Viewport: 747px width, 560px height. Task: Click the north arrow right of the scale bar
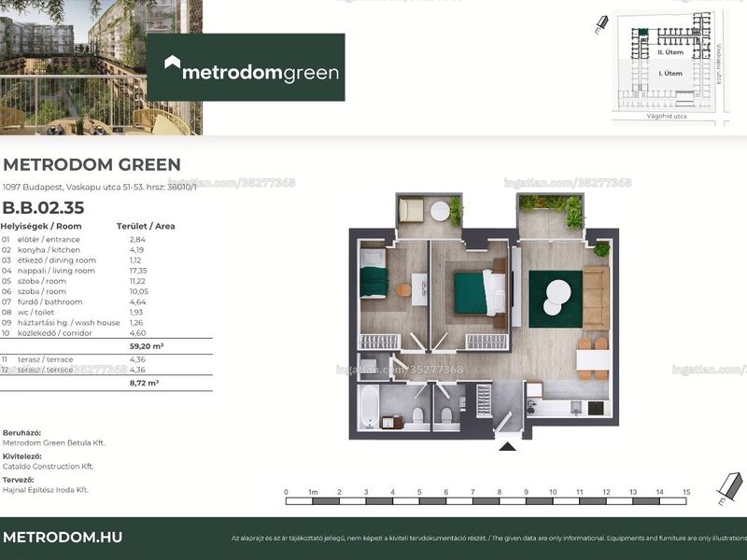[x=729, y=488]
